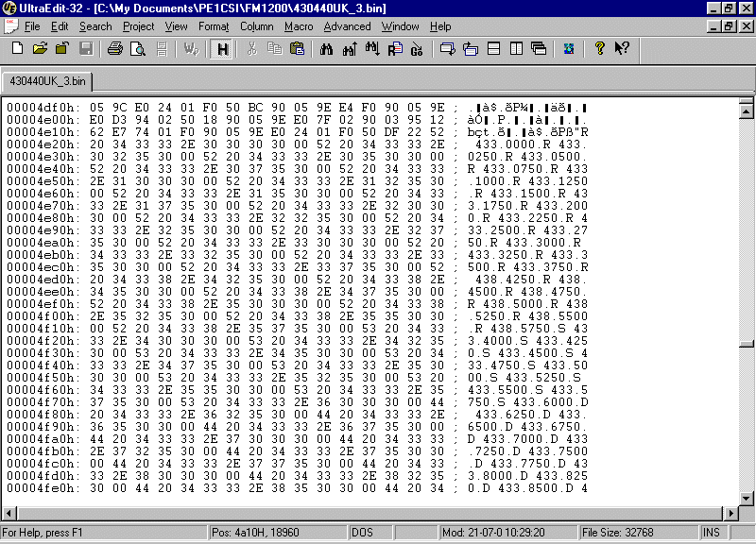Click the horizontal scrollbar left arrow

(x=9, y=513)
